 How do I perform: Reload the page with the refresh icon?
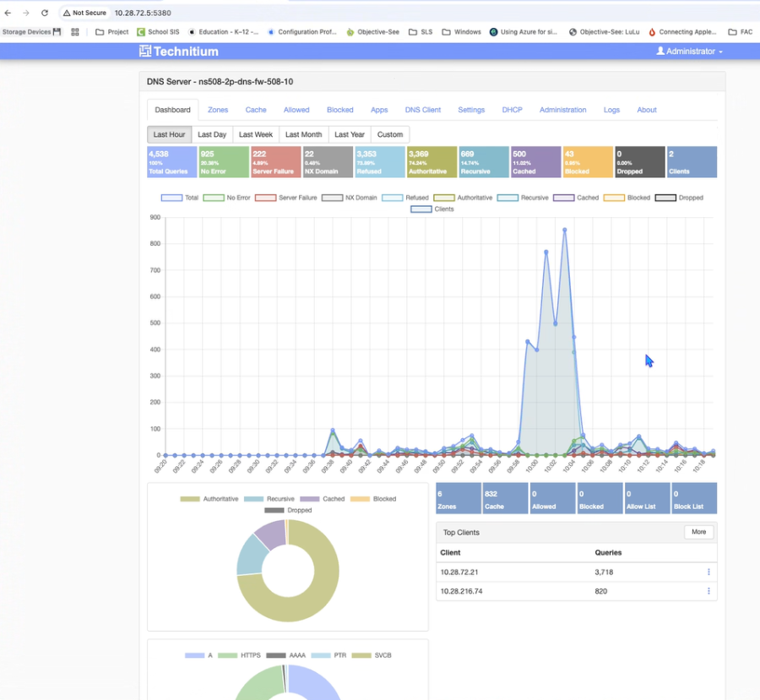click(x=45, y=13)
